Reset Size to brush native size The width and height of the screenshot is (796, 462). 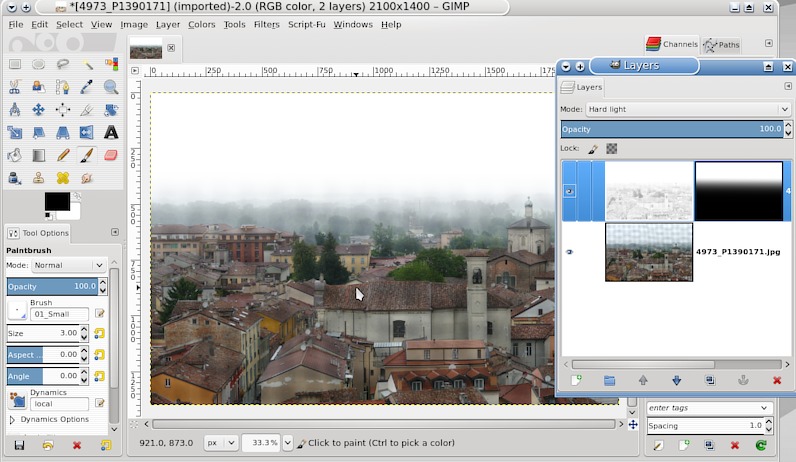(x=100, y=333)
